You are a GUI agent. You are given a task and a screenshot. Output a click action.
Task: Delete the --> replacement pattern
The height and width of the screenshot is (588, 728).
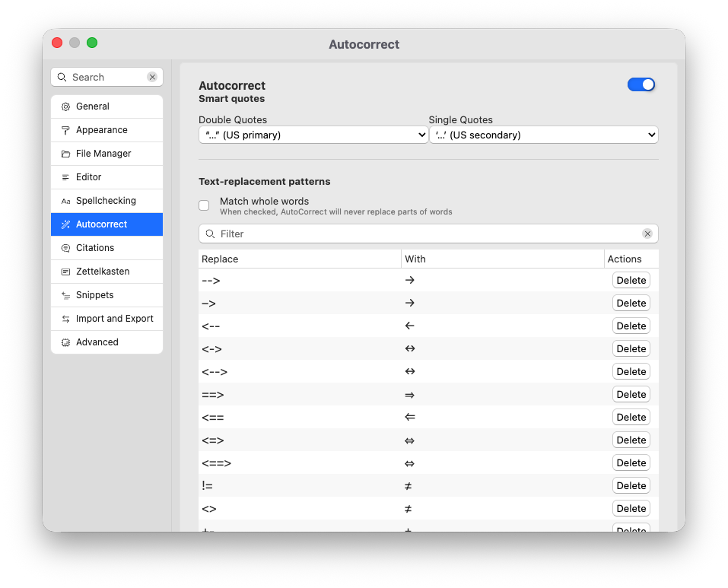pyautogui.click(x=631, y=281)
